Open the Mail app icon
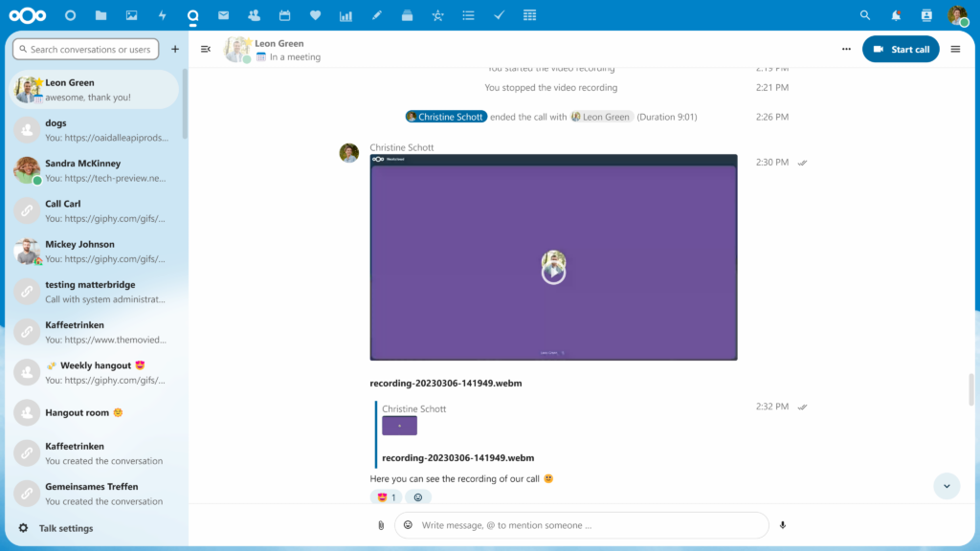Viewport: 980px width, 551px height. click(x=223, y=14)
